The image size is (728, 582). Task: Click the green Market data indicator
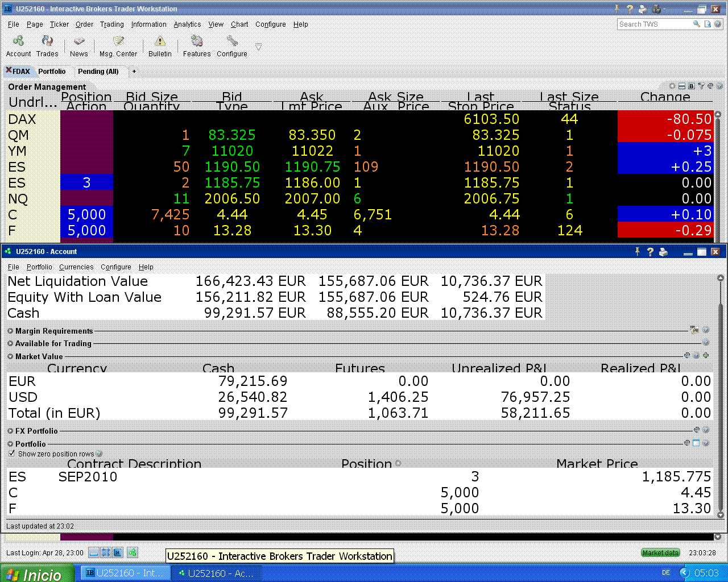[660, 552]
